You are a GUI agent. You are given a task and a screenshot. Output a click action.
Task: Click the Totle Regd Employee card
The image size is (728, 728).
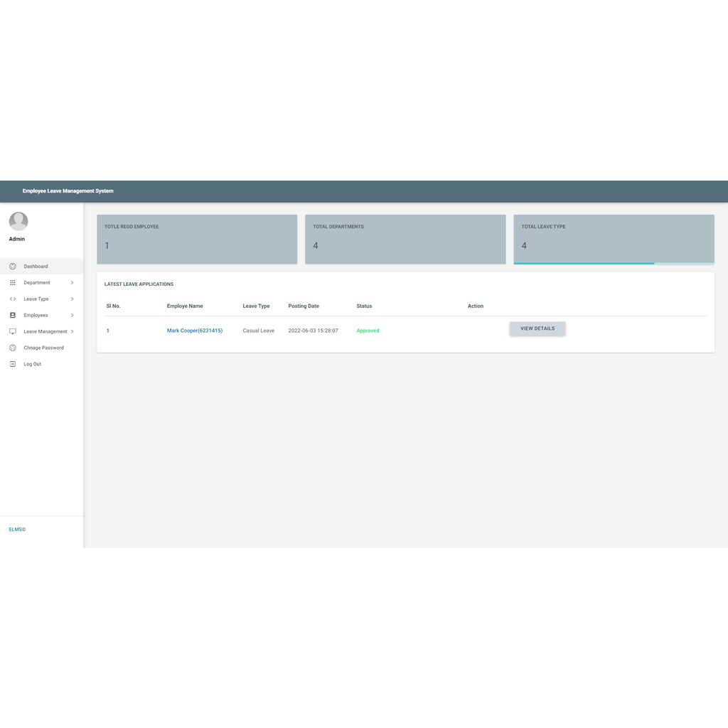pos(197,239)
